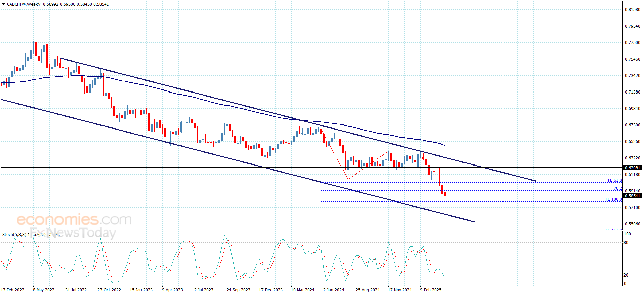Click the 17 Nov 2024 date label
Screen dimensions: 644x294
[400, 290]
